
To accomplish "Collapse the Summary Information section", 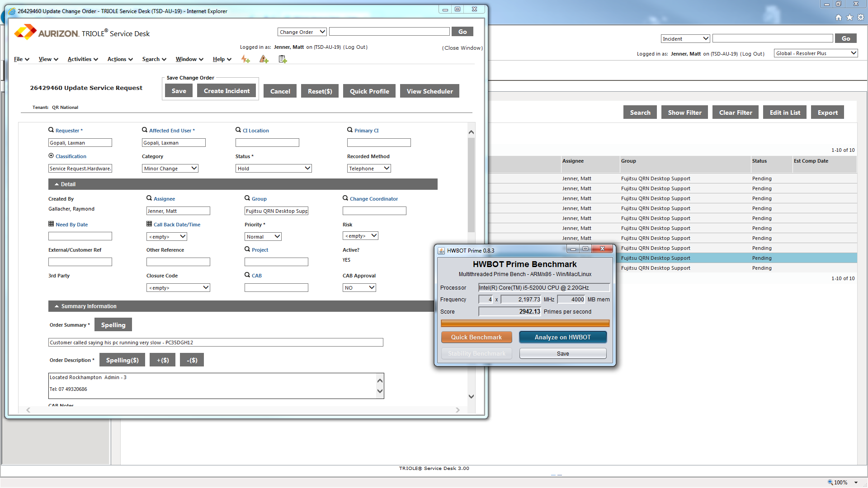I will [x=57, y=306].
